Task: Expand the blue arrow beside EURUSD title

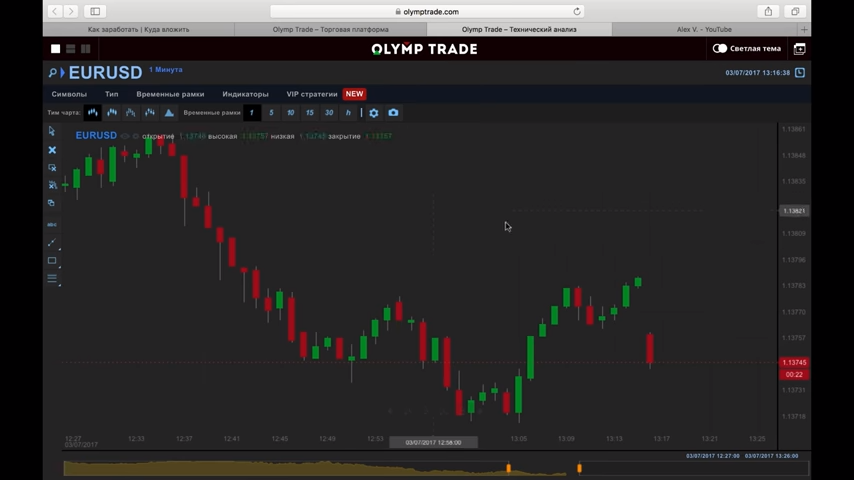Action: click(62, 72)
